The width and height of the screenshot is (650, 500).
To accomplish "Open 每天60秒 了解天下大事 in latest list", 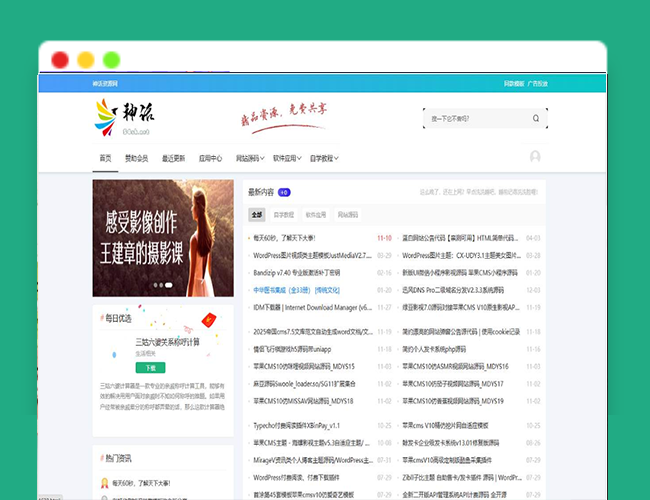I will pos(284,238).
